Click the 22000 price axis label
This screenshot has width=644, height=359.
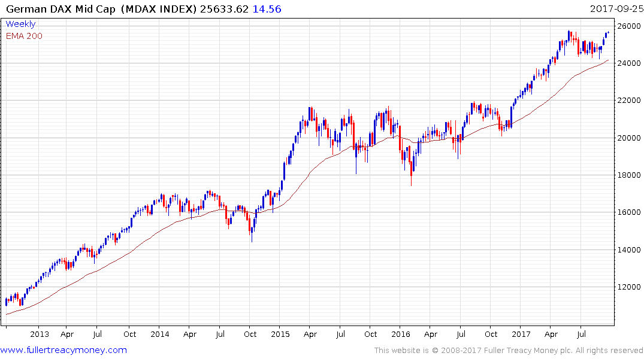629,100
